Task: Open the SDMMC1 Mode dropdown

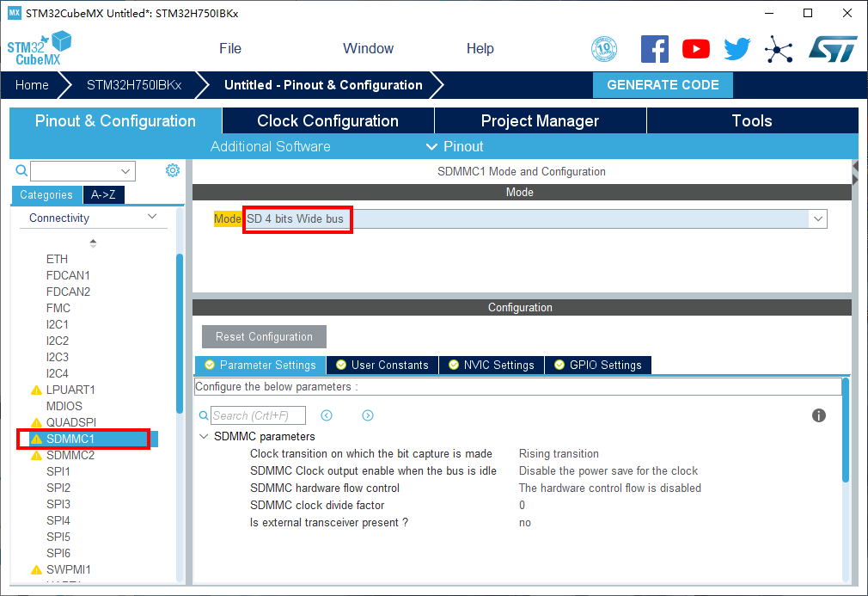Action: pyautogui.click(x=816, y=219)
